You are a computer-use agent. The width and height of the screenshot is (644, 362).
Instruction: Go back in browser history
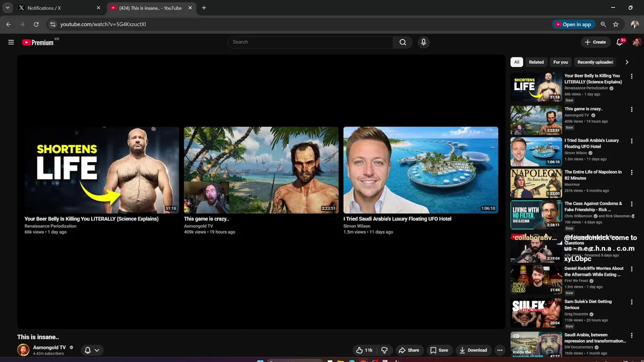click(9, 24)
